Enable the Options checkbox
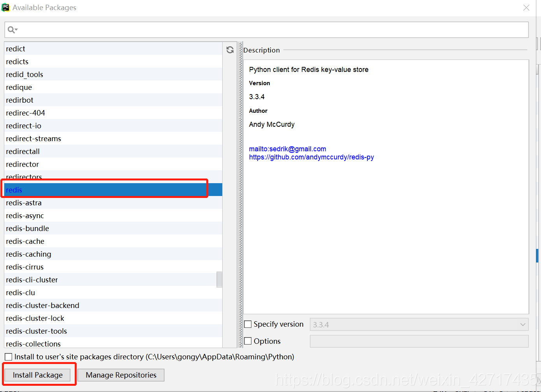The height and width of the screenshot is (392, 541). (248, 341)
